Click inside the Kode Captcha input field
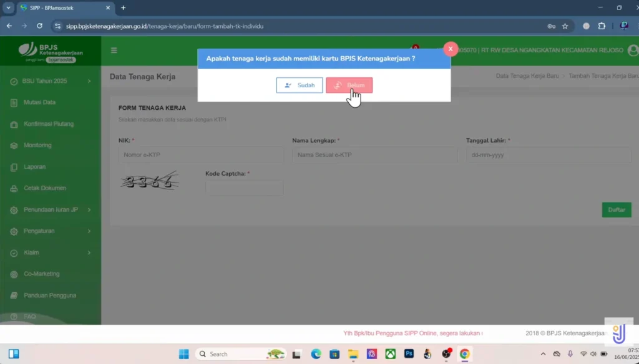 (x=244, y=188)
